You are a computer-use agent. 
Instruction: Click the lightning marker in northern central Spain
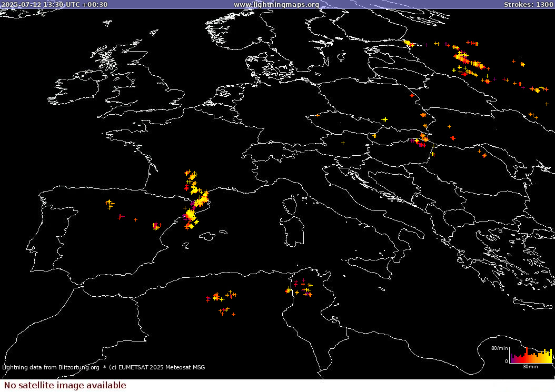point(110,203)
